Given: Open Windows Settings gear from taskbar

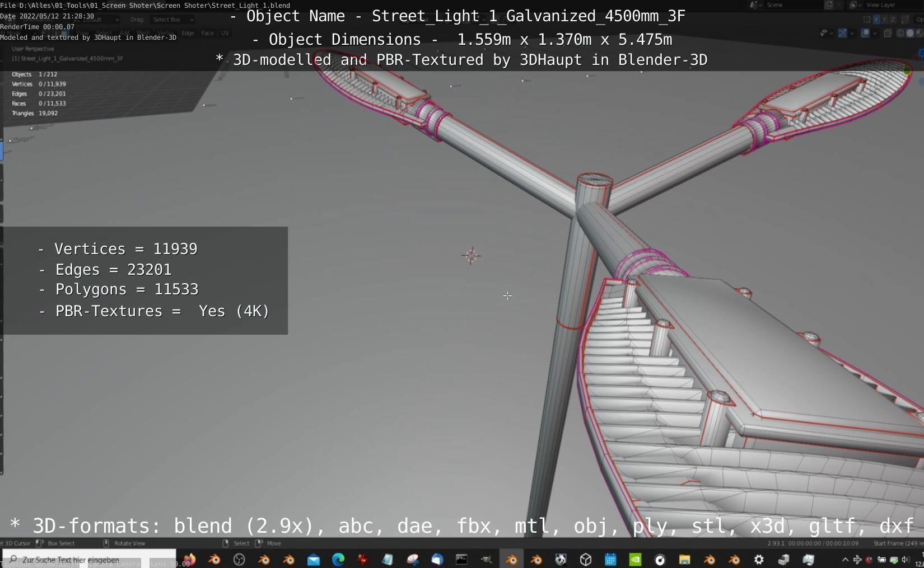Looking at the screenshot, I should (x=759, y=560).
